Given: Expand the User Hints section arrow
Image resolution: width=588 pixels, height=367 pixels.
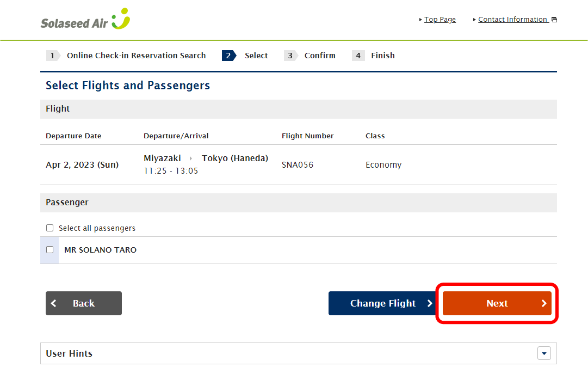Looking at the screenshot, I should coord(544,353).
